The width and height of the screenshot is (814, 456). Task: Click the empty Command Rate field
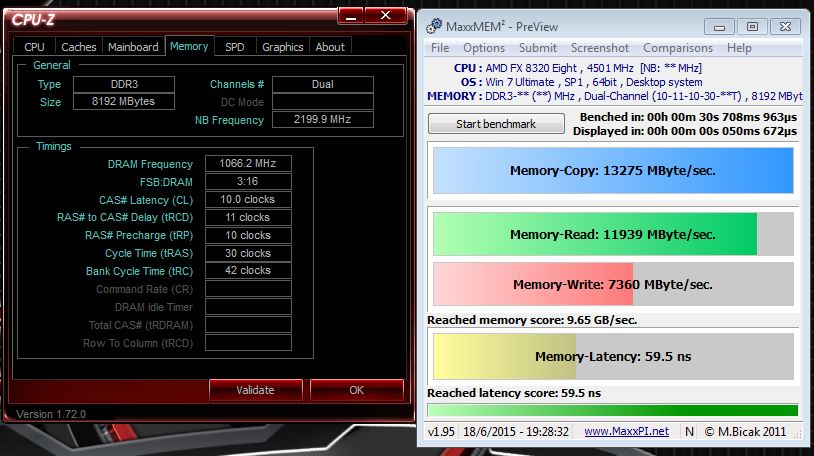248,289
